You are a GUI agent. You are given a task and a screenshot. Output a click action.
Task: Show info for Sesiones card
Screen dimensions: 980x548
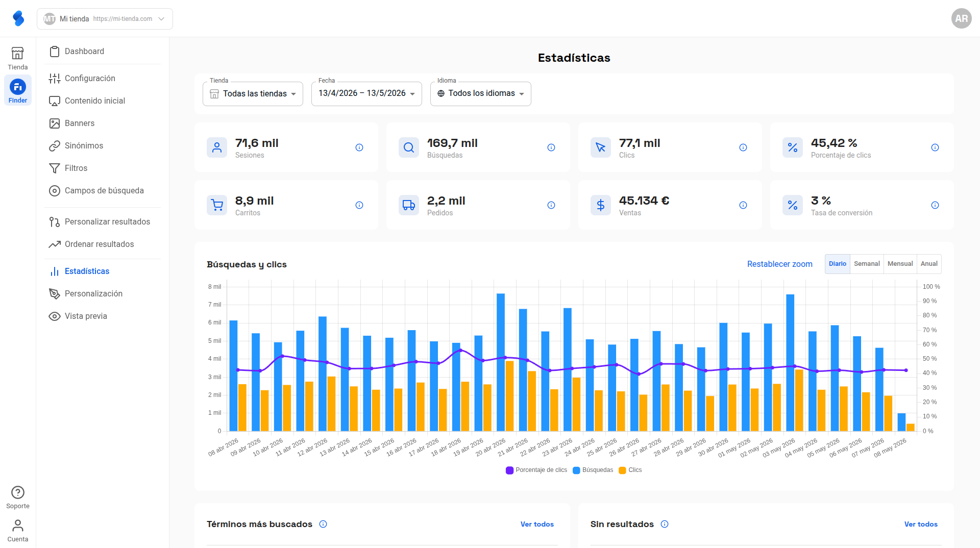359,147
